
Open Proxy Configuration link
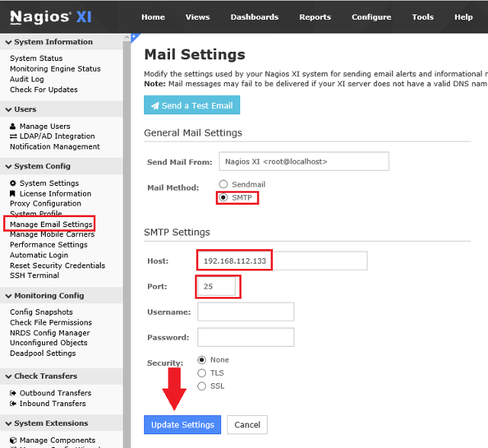tap(46, 203)
